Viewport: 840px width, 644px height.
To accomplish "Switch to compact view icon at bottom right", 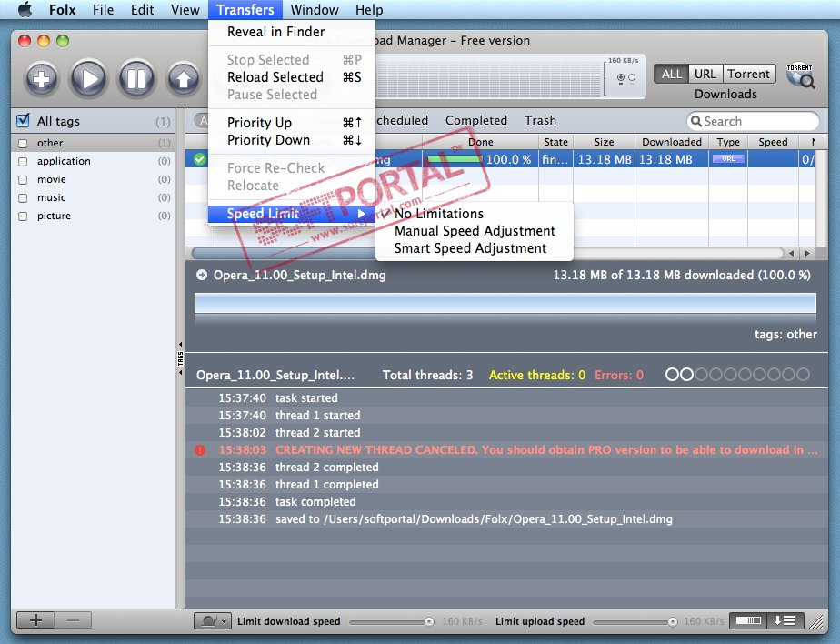I will (x=748, y=620).
